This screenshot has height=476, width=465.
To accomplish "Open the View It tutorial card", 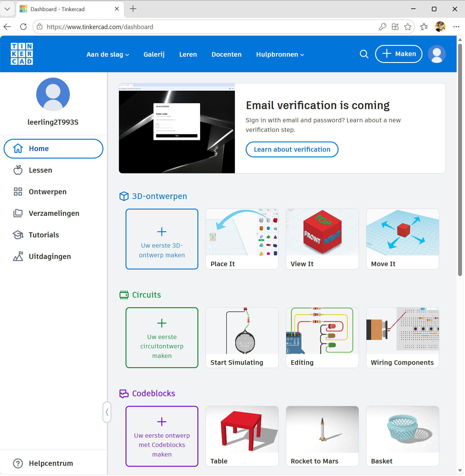I will click(322, 239).
